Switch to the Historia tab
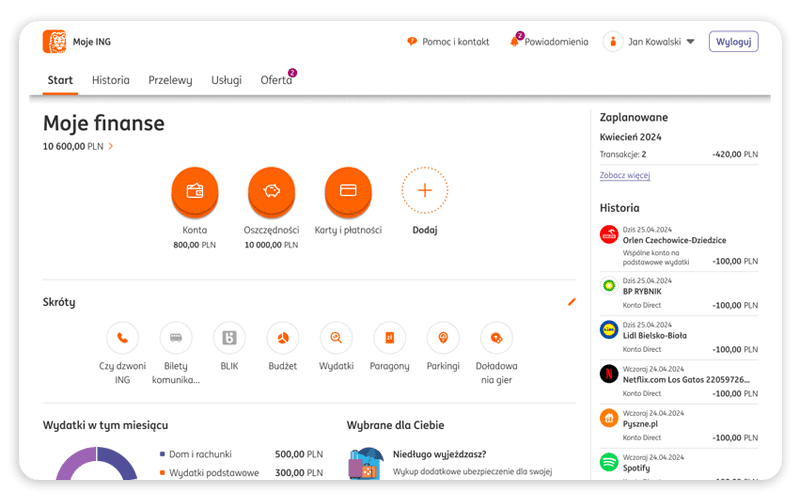Image resolution: width=800 pixels, height=500 pixels. click(110, 80)
